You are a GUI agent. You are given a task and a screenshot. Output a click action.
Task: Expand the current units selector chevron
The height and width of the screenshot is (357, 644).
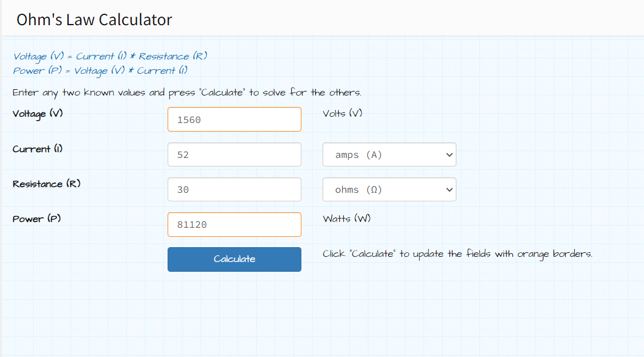coord(448,154)
